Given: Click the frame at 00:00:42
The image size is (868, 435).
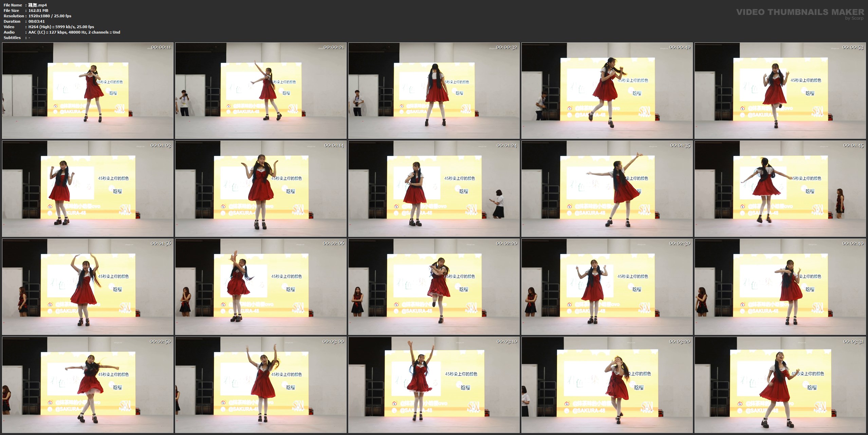Looking at the screenshot, I should (x=607, y=91).
